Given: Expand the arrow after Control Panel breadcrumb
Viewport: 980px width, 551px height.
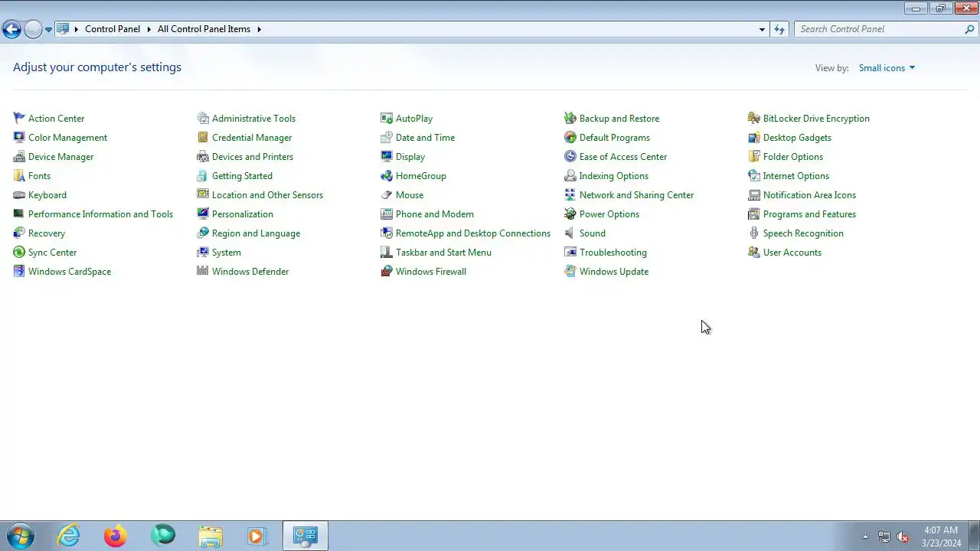Looking at the screenshot, I should point(149,29).
